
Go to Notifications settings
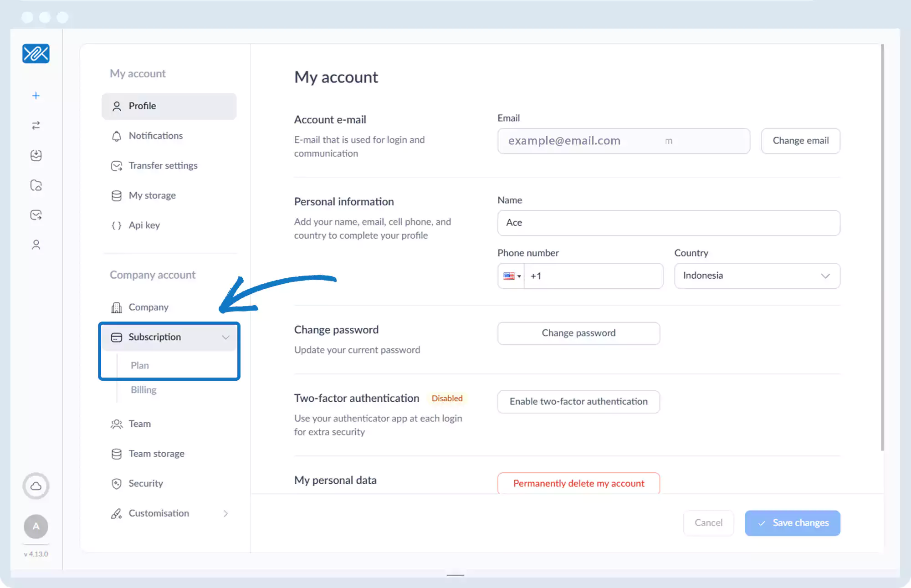point(155,136)
